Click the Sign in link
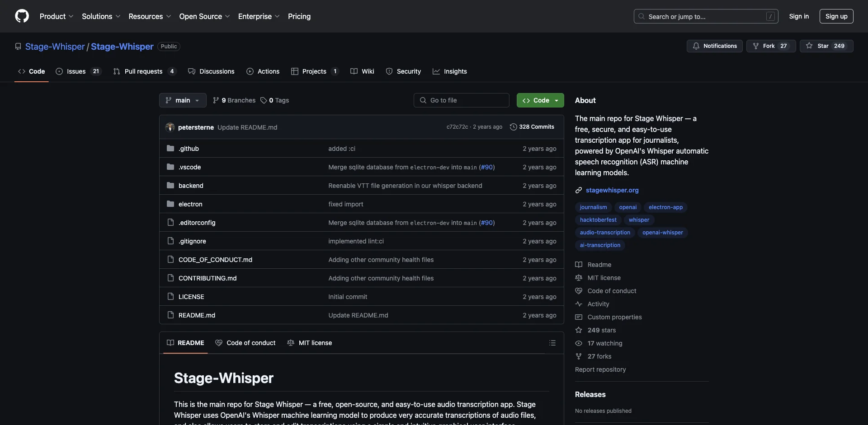Image resolution: width=868 pixels, height=425 pixels. [799, 16]
